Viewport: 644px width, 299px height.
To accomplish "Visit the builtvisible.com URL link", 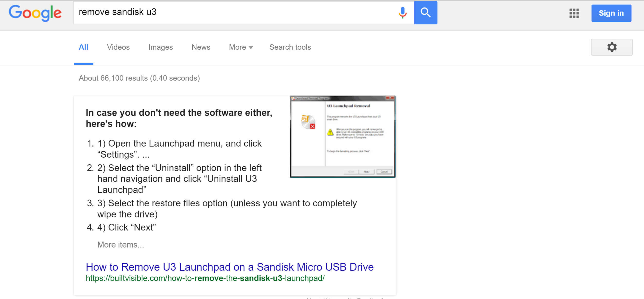I will (x=205, y=278).
